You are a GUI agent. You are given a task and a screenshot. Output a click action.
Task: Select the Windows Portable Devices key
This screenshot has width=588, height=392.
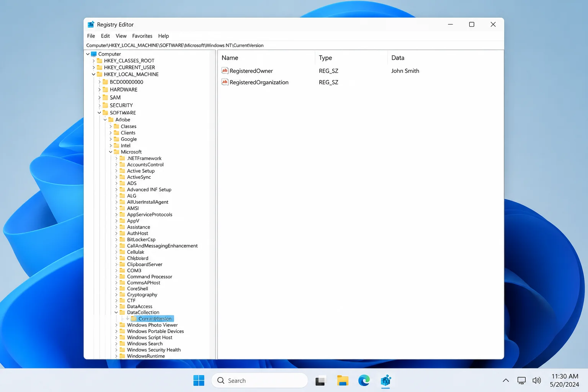[x=155, y=332]
